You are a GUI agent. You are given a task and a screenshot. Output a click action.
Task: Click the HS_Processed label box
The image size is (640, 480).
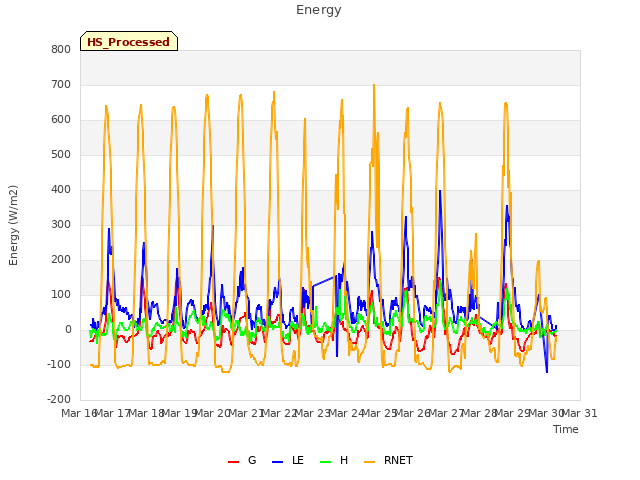(129, 41)
